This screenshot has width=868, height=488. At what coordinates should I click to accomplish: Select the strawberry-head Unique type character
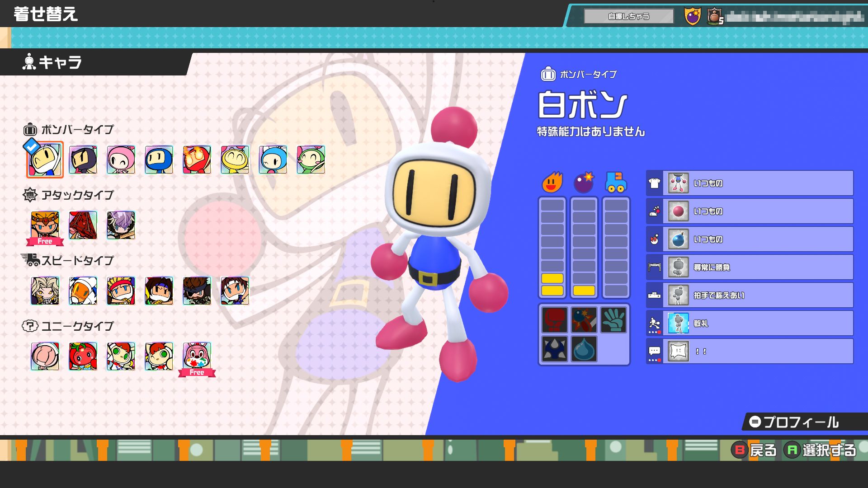pos(83,357)
